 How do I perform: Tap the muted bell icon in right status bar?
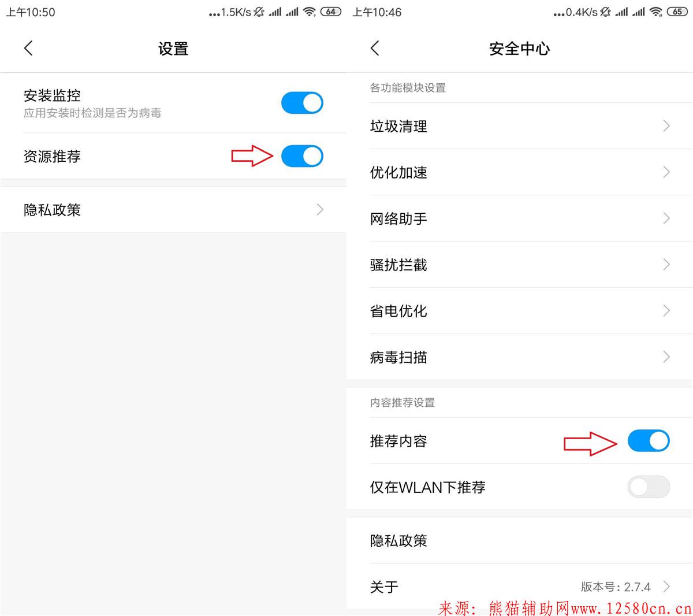coord(605,12)
